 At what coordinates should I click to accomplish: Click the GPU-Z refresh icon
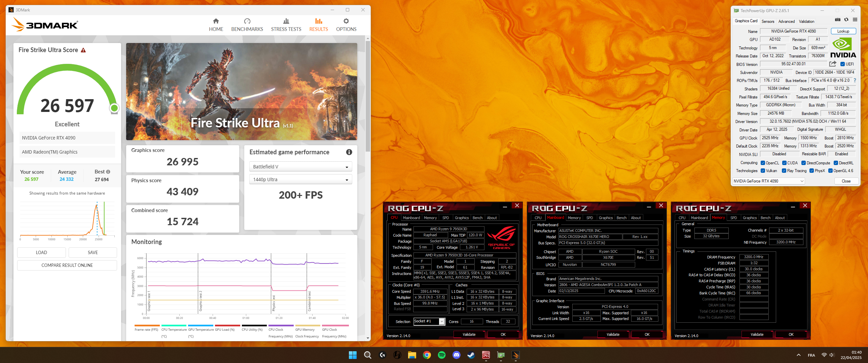pyautogui.click(x=846, y=20)
